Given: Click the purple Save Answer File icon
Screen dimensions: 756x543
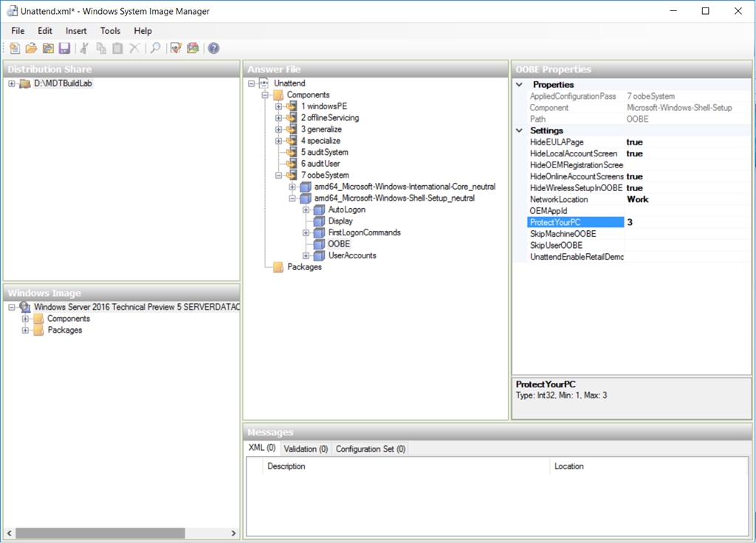Looking at the screenshot, I should 64,49.
